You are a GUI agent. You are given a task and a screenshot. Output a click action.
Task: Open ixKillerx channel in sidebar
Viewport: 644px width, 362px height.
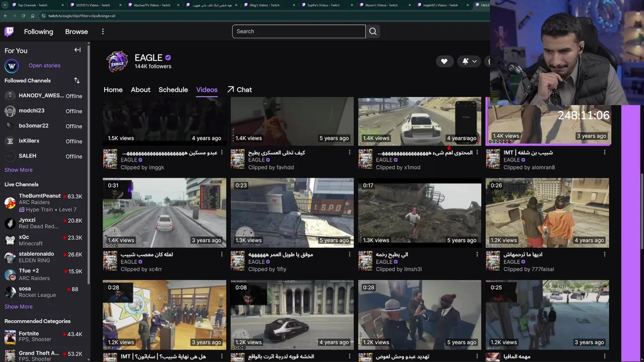click(x=44, y=141)
